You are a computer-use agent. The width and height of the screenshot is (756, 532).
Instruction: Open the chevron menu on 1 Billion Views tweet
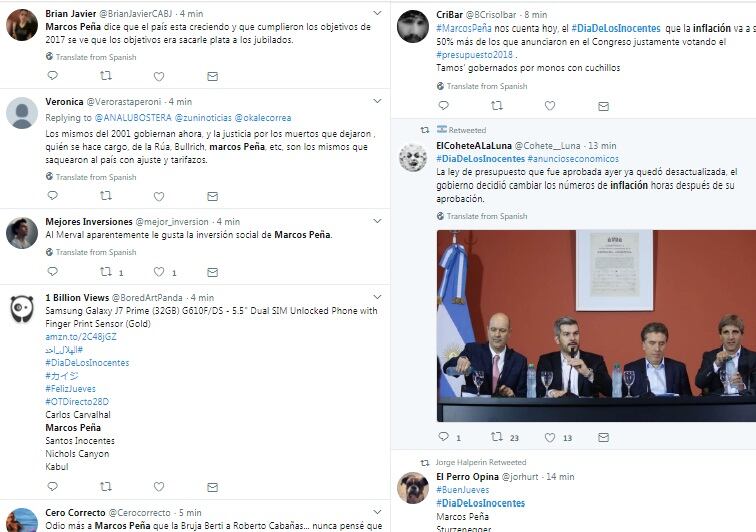pyautogui.click(x=377, y=297)
